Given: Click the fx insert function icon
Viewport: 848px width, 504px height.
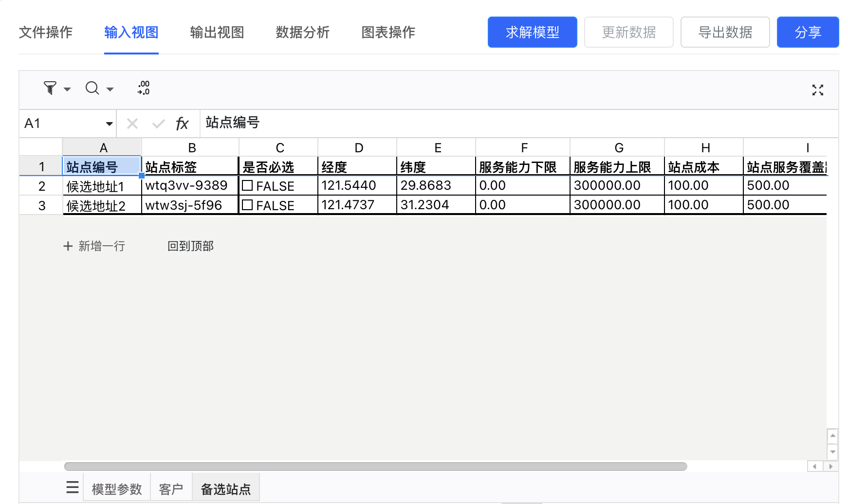Looking at the screenshot, I should [x=182, y=124].
